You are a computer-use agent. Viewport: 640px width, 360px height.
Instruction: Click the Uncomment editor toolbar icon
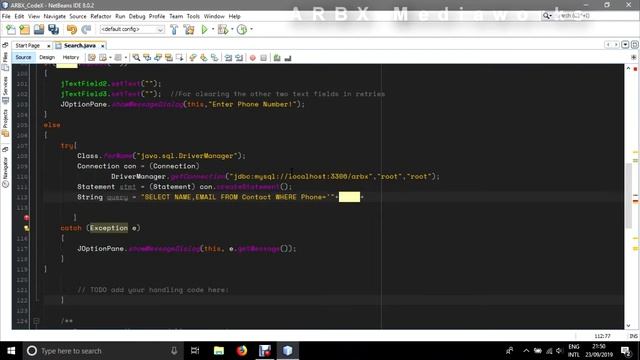[x=288, y=58]
